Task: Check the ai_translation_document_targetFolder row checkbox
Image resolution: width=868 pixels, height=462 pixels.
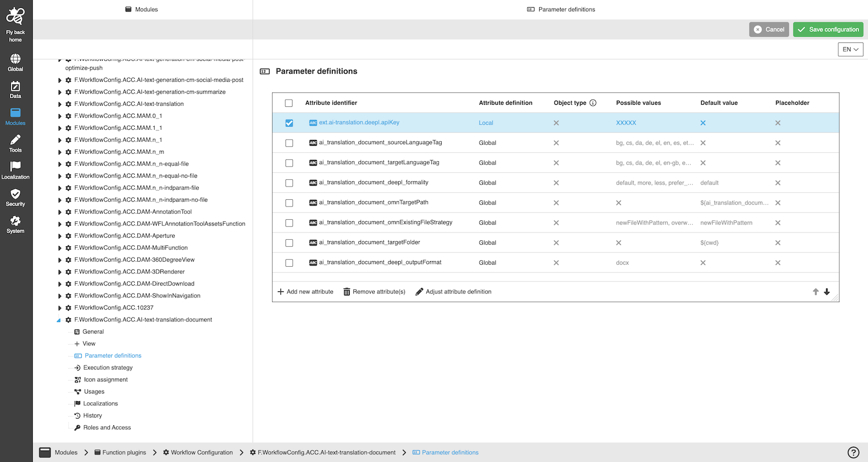Action: [x=289, y=243]
